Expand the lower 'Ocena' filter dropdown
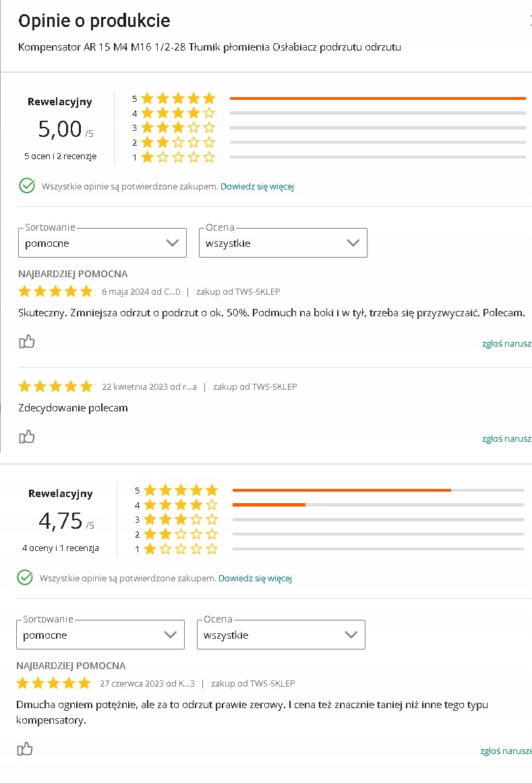 pos(281,635)
